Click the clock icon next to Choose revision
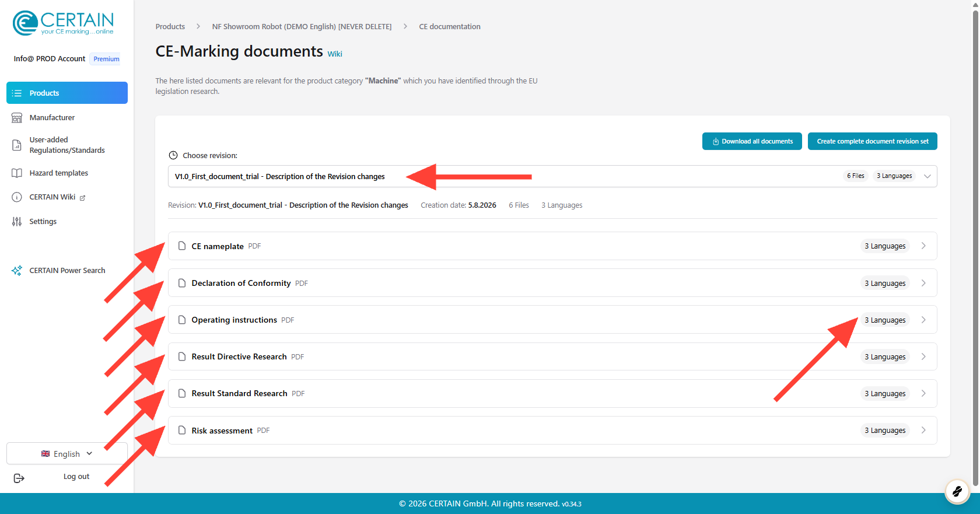This screenshot has width=980, height=514. (x=173, y=155)
